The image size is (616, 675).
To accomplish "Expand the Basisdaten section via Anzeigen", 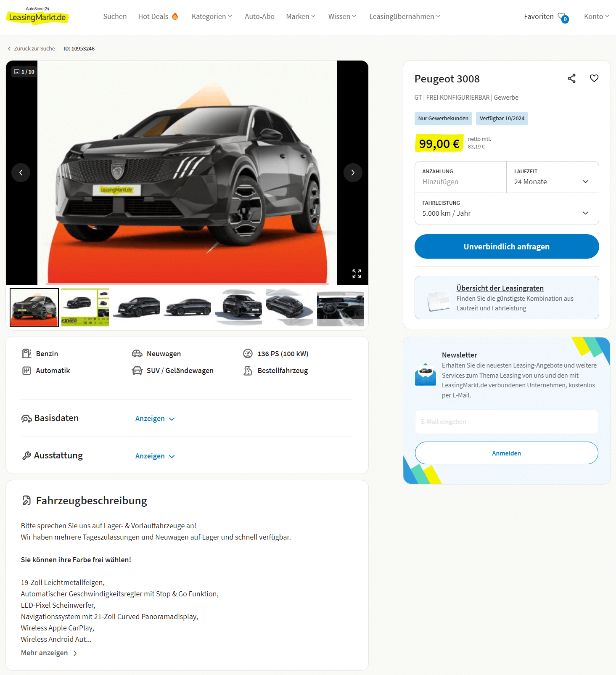I will pyautogui.click(x=155, y=419).
